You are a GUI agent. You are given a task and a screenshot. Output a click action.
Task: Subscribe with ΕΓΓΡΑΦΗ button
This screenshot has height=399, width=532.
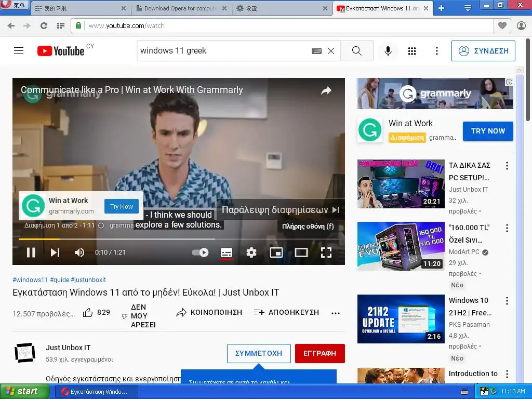320,353
